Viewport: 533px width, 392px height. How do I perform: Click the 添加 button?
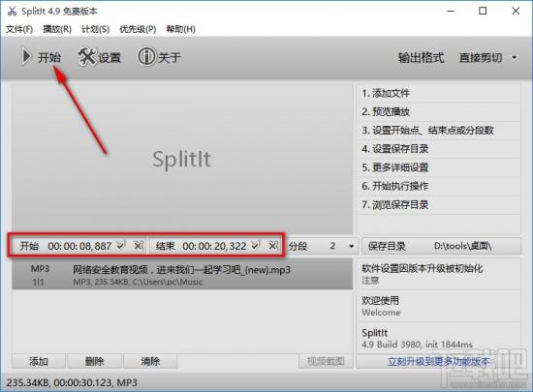39,361
